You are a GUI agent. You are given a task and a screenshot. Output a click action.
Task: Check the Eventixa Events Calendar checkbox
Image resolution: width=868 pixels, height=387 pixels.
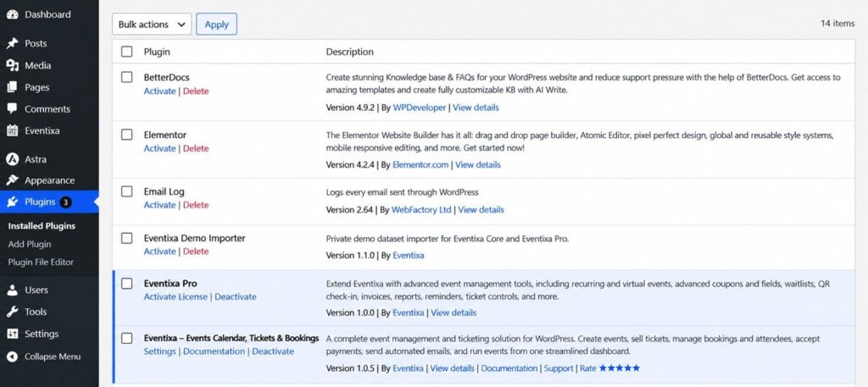[127, 338]
